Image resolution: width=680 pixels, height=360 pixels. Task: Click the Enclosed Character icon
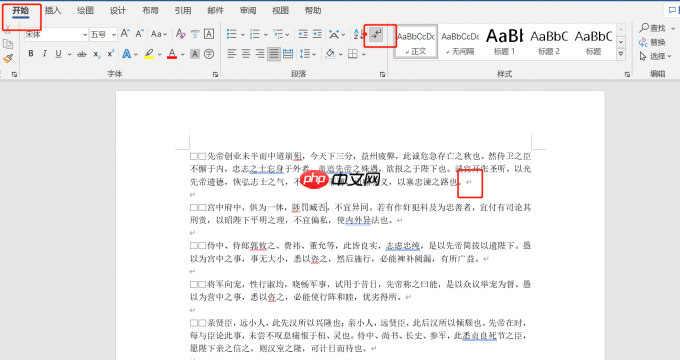[x=209, y=54]
